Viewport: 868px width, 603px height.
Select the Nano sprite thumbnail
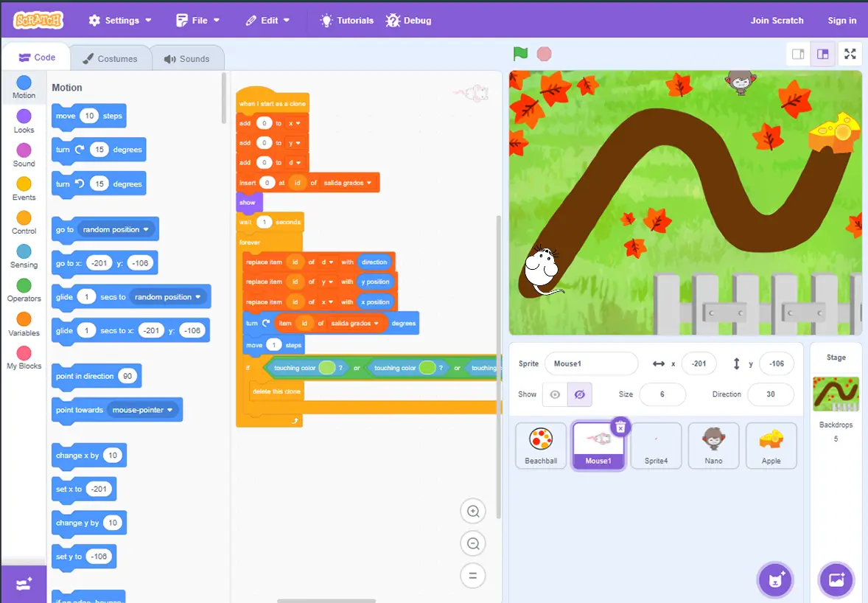coord(713,446)
